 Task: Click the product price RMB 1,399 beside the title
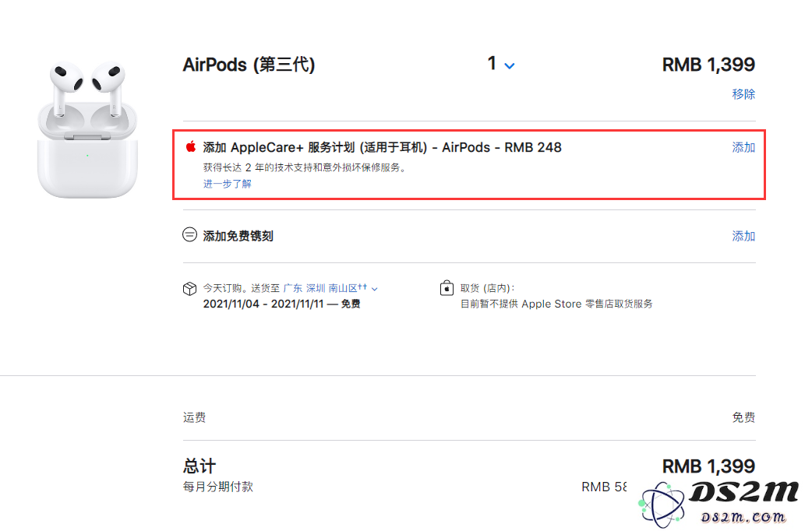click(x=708, y=65)
